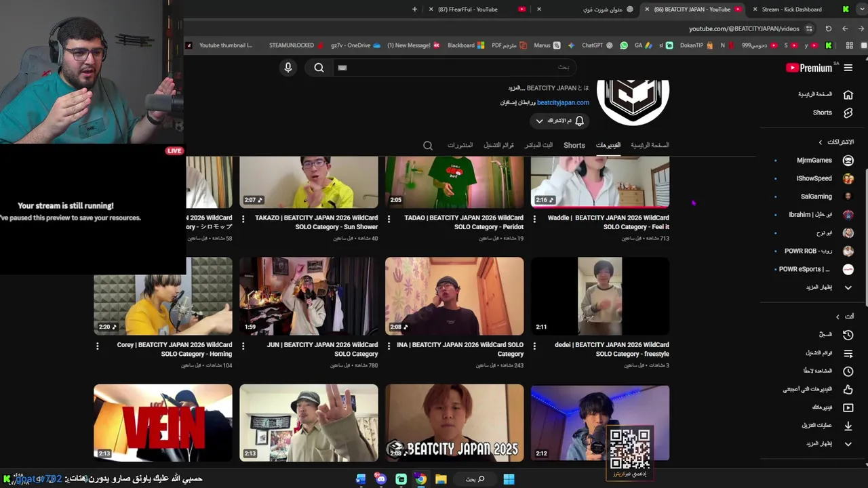This screenshot has width=868, height=488.
Task: Switch to the Live streams tab
Action: 538,145
